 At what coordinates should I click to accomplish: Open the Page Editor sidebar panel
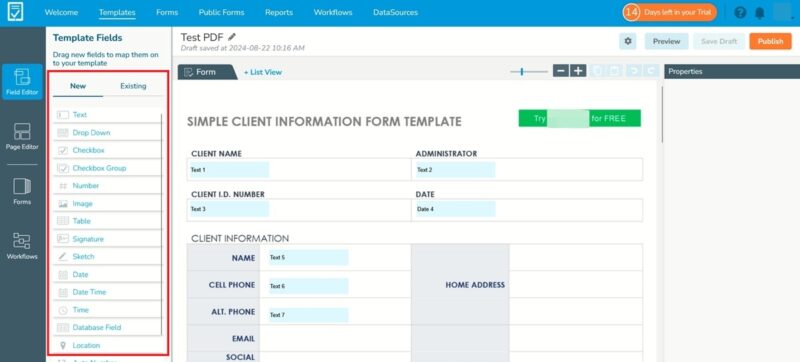22,136
